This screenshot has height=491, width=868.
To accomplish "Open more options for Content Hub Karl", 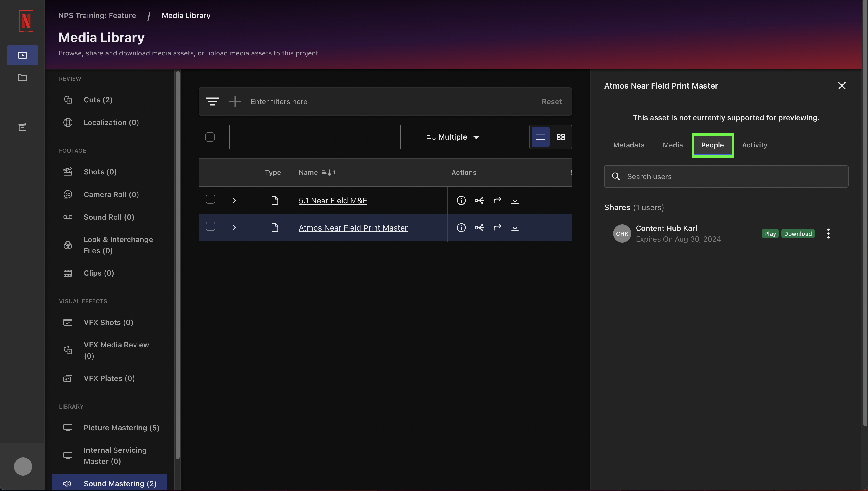I will coord(828,233).
